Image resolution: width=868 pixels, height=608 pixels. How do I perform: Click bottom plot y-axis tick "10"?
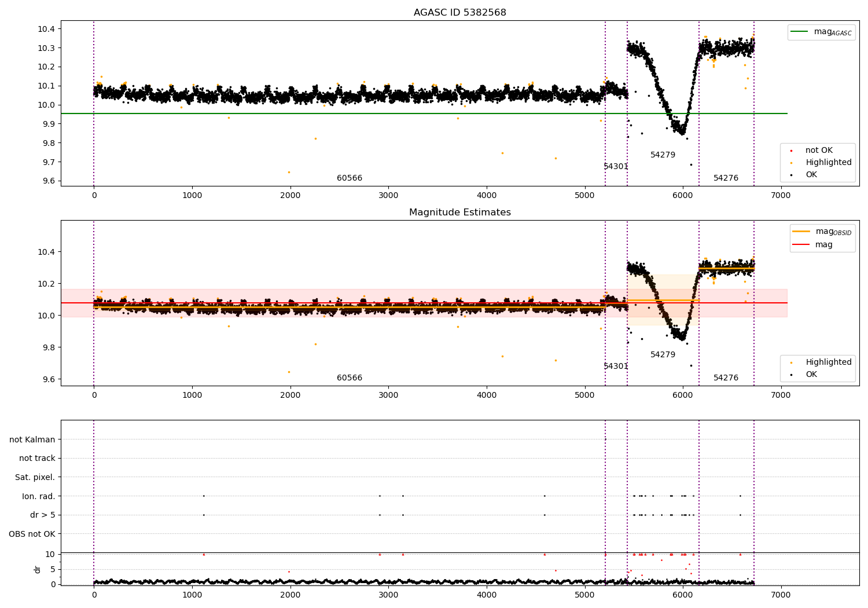point(50,555)
